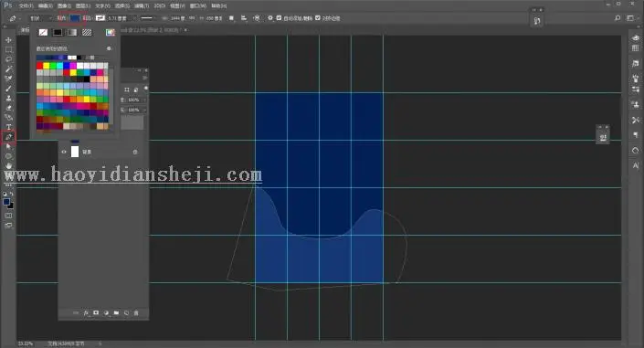Pick the red swatch in the fill palette
This screenshot has height=348, width=644.
tap(39, 66)
